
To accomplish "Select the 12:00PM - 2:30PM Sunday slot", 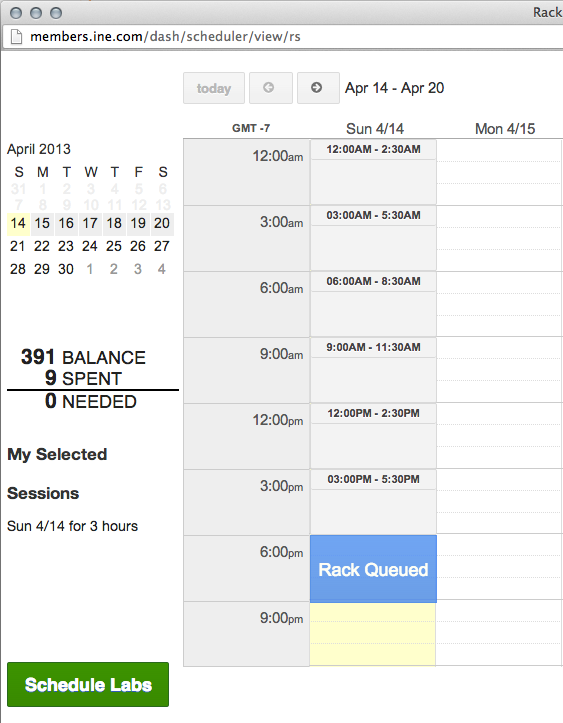I will tap(373, 436).
